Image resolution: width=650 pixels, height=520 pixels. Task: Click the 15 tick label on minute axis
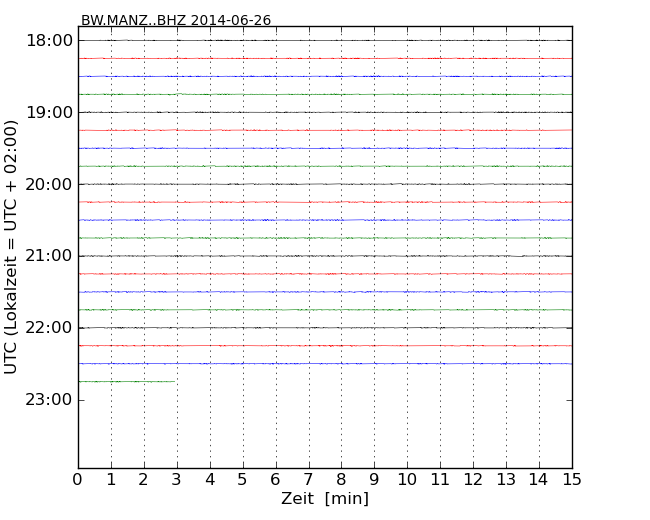pyautogui.click(x=572, y=479)
